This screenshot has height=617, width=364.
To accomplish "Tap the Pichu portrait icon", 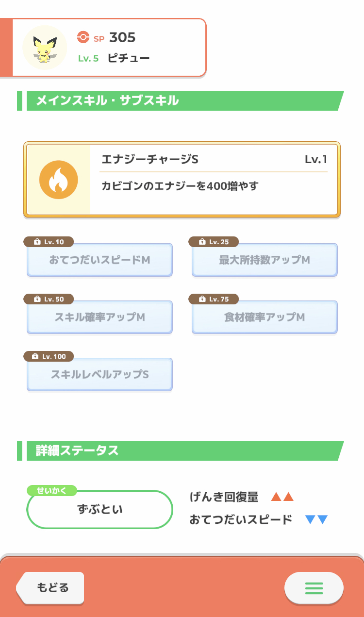I will coord(45,48).
